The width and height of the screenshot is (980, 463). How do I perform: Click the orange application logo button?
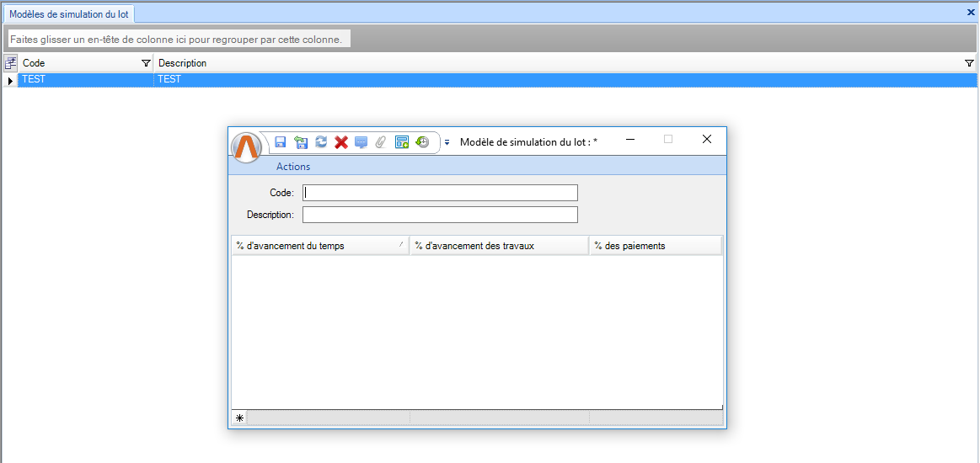247,146
